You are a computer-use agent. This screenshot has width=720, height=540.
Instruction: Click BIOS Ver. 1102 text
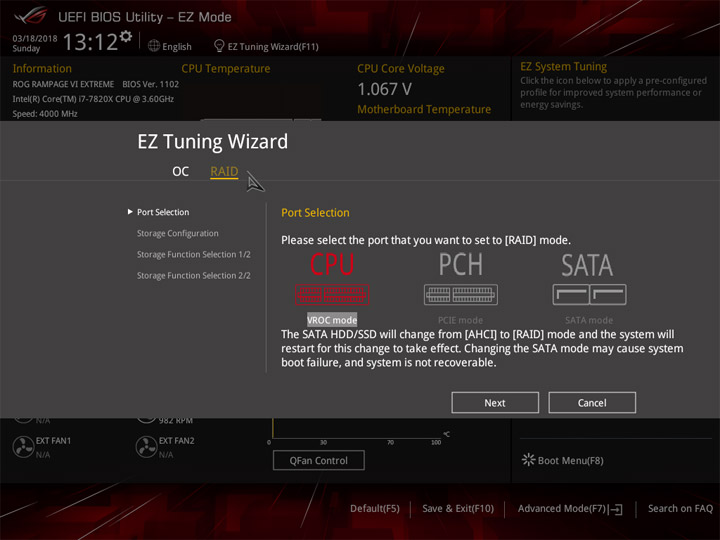[150, 84]
